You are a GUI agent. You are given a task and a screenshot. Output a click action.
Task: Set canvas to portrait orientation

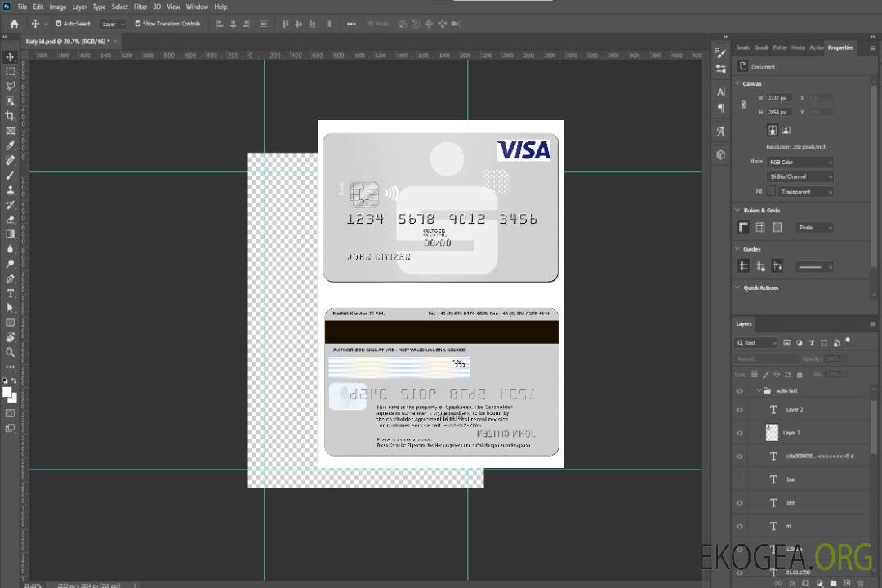pyautogui.click(x=773, y=131)
